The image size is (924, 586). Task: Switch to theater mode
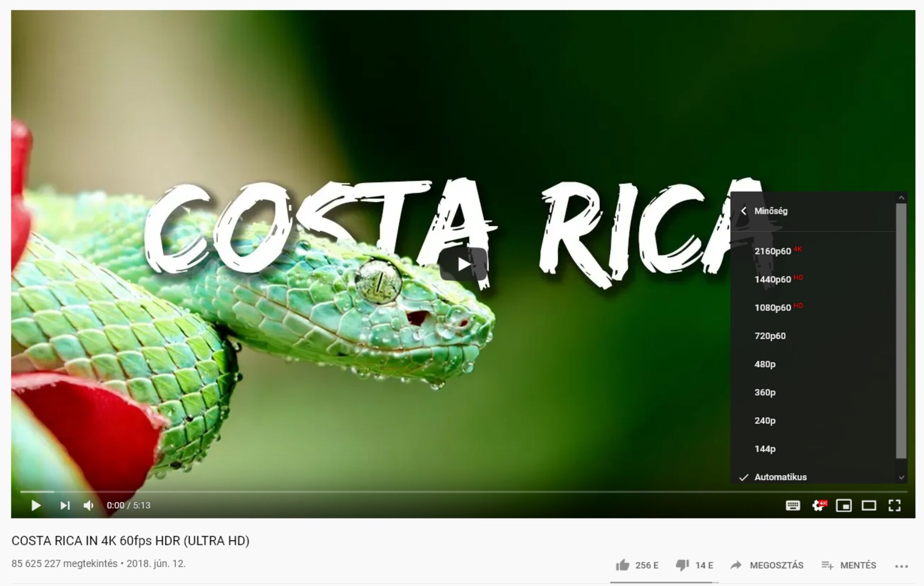(869, 505)
